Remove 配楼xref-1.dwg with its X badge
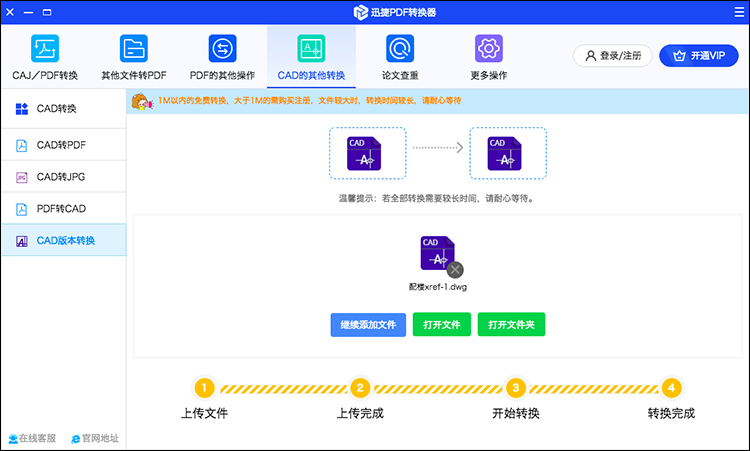 coord(455,270)
